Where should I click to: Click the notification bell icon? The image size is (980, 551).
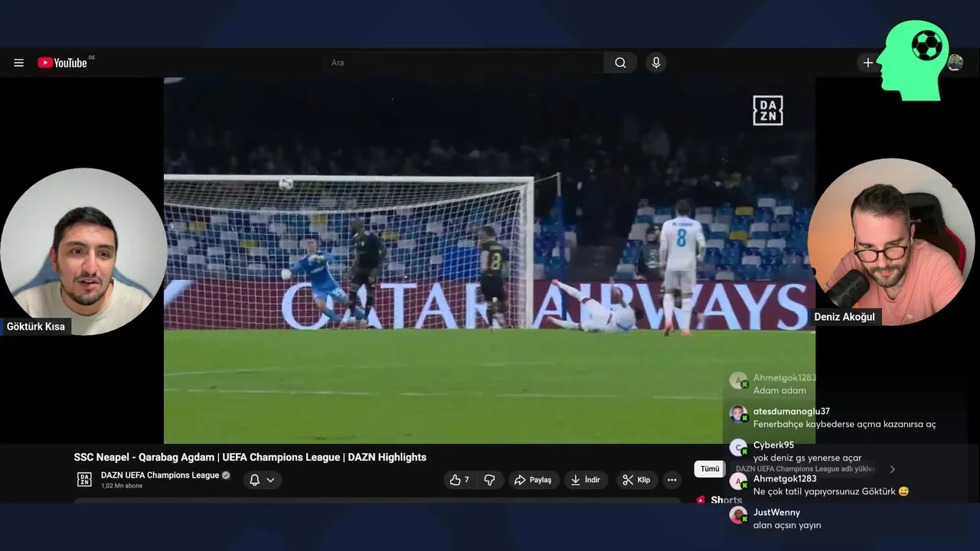pos(254,480)
